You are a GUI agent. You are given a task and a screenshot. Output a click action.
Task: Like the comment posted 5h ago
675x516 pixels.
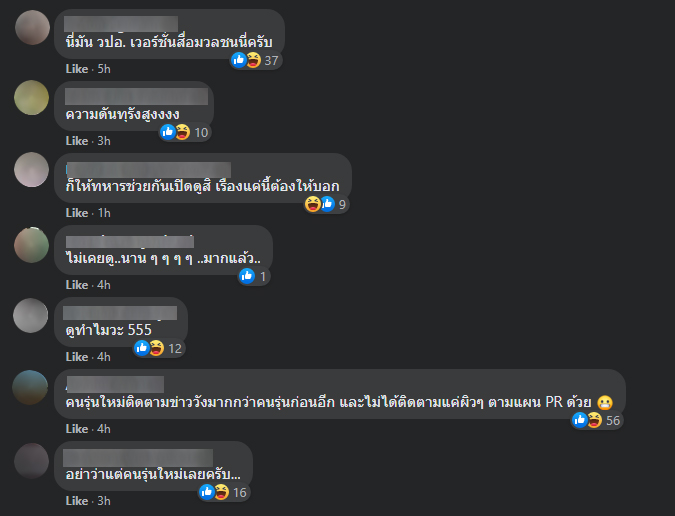point(77,69)
